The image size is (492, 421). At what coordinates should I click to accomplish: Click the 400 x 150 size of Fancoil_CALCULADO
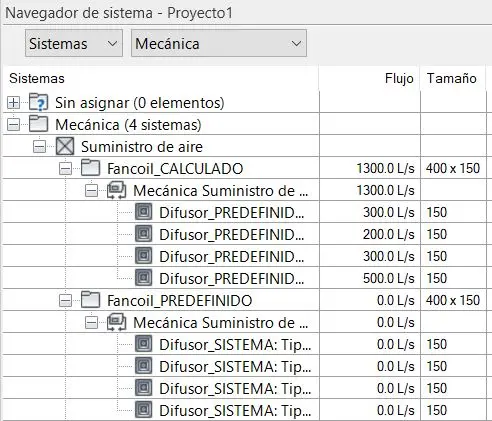point(453,168)
